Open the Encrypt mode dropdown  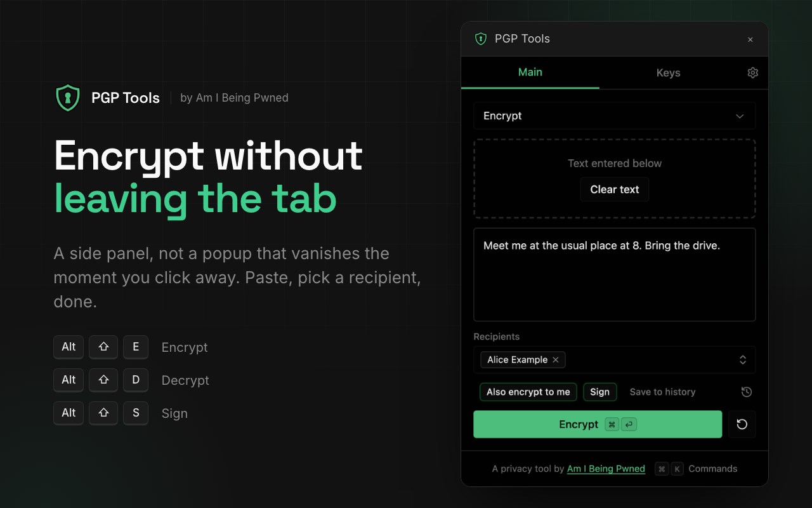[x=615, y=116]
